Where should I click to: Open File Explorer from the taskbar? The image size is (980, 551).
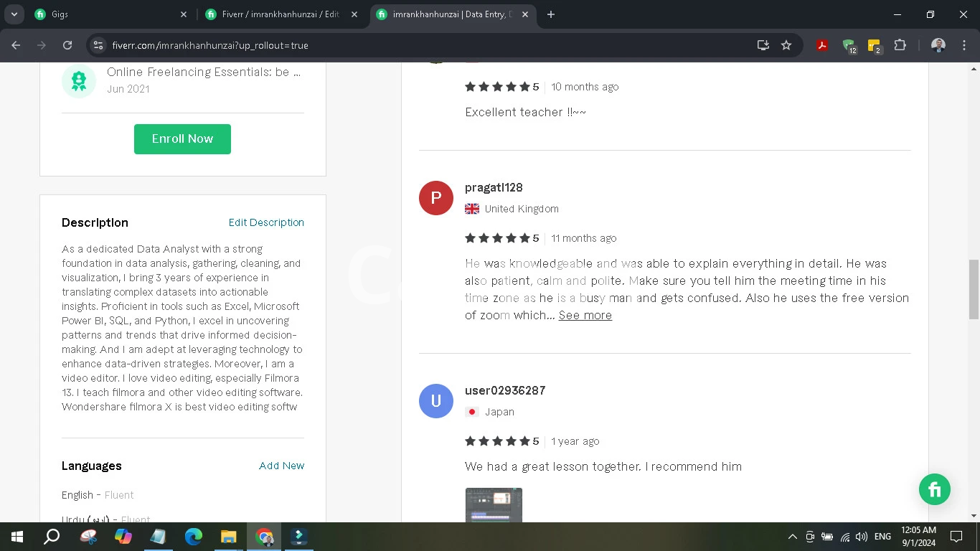point(228,537)
